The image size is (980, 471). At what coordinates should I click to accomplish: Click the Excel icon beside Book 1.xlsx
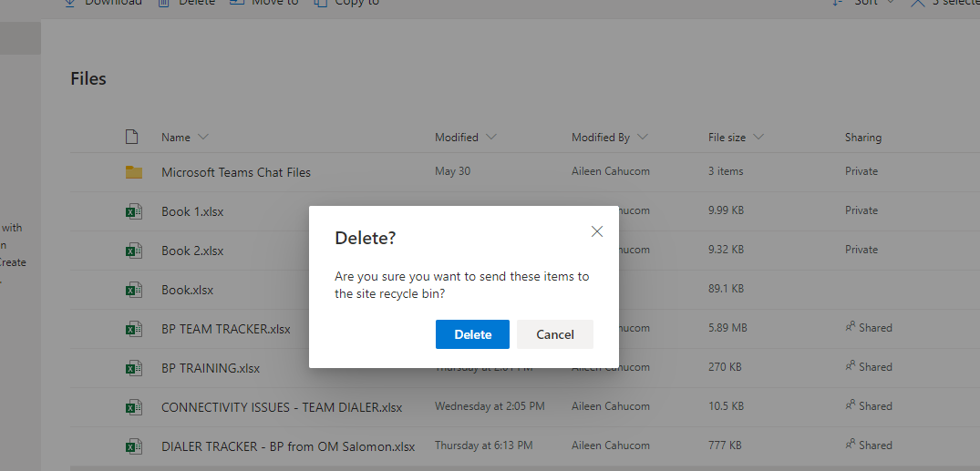(134, 211)
